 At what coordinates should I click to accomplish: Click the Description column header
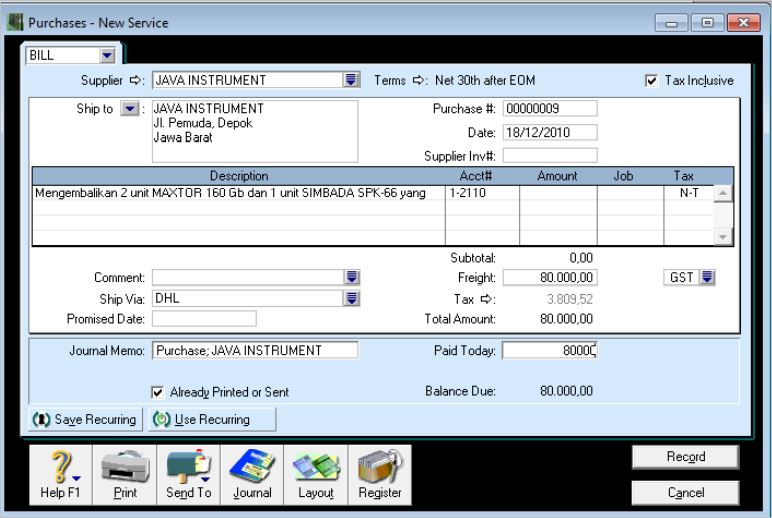click(239, 176)
